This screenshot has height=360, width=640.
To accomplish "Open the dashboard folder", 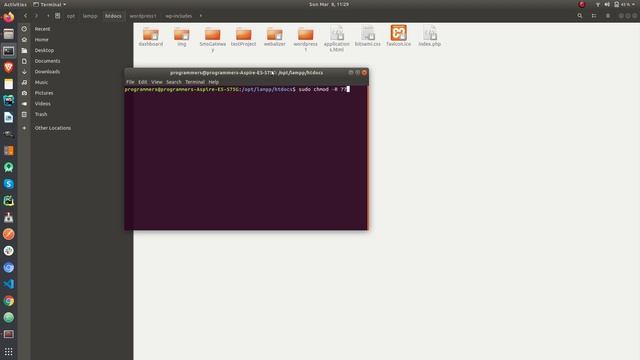I will point(151,36).
